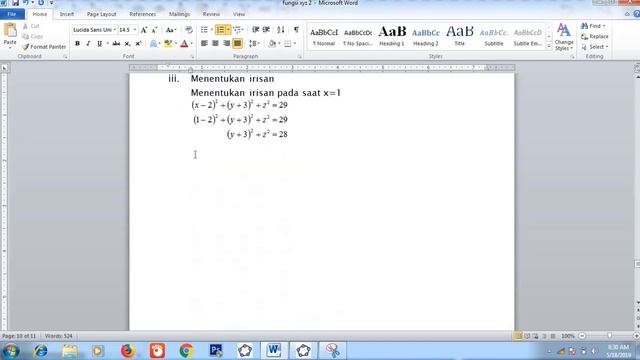Click zoom slider handle

609,336
